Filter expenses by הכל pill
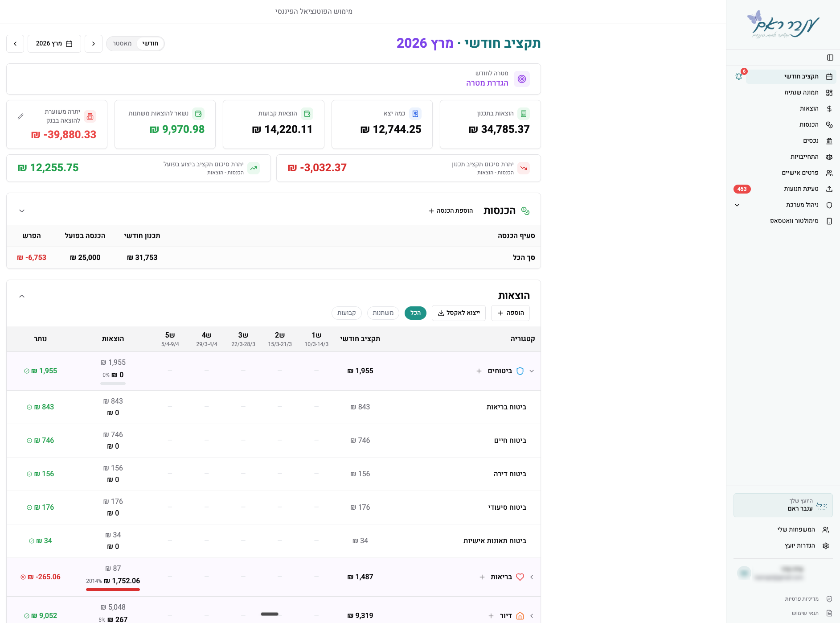 click(x=415, y=313)
